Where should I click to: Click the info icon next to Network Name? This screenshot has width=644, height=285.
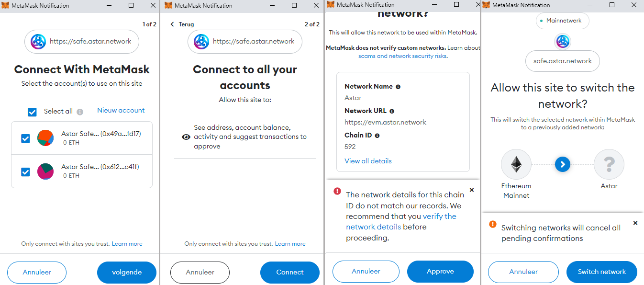398,87
